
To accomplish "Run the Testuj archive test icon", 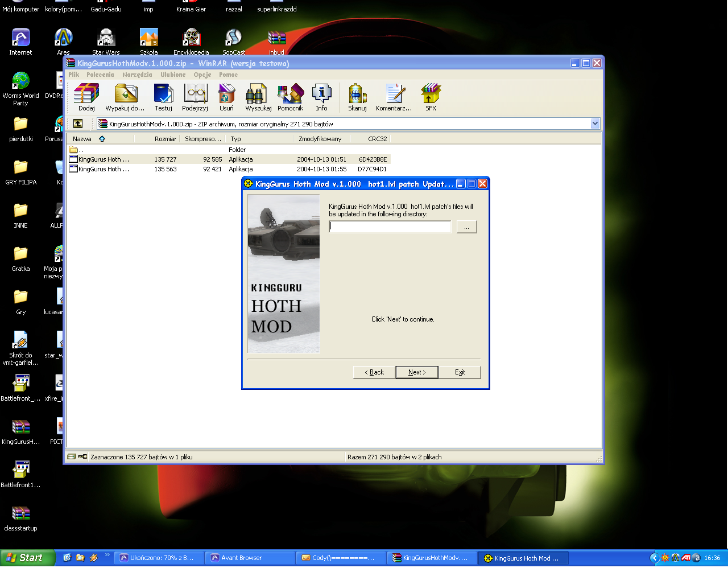I will click(x=163, y=96).
